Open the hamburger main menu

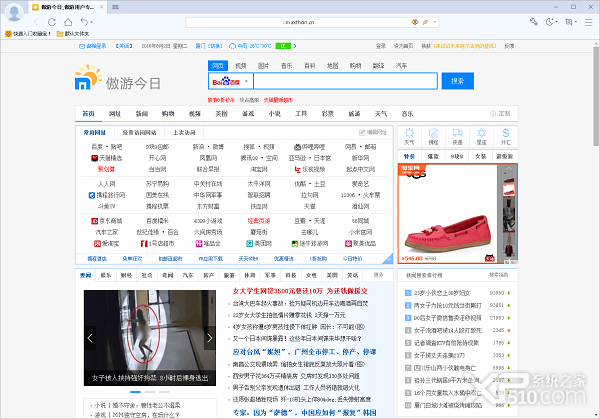click(x=589, y=22)
